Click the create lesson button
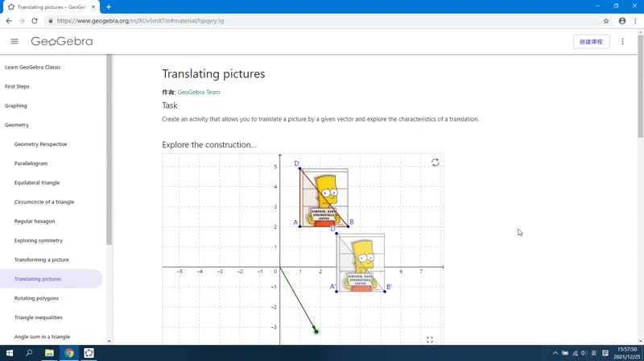The width and height of the screenshot is (644, 361). (591, 42)
